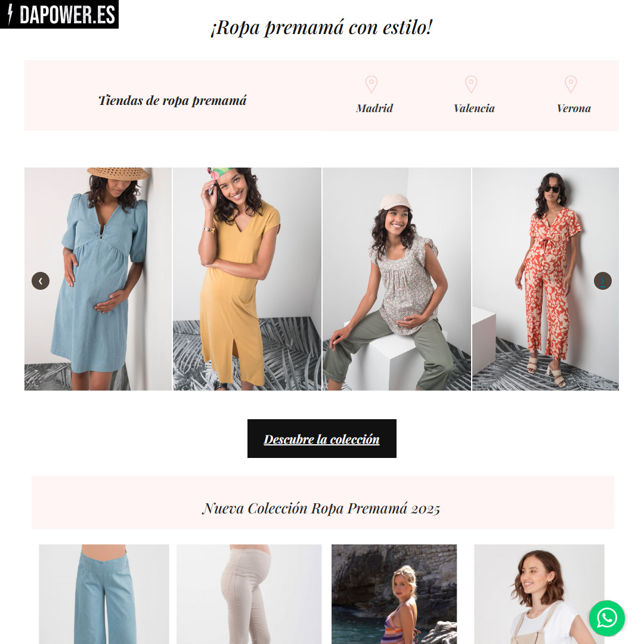The height and width of the screenshot is (644, 644).
Task: Click the Tiendas de ropa premamá heading
Action: click(172, 101)
